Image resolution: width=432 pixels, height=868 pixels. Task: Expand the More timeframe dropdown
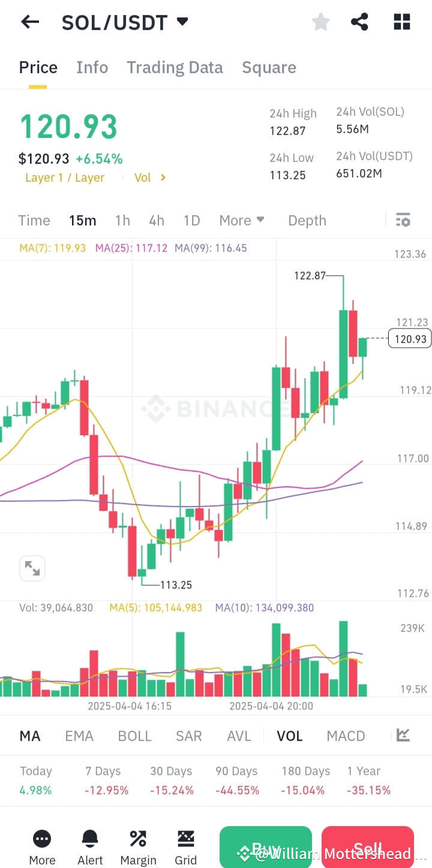click(241, 220)
